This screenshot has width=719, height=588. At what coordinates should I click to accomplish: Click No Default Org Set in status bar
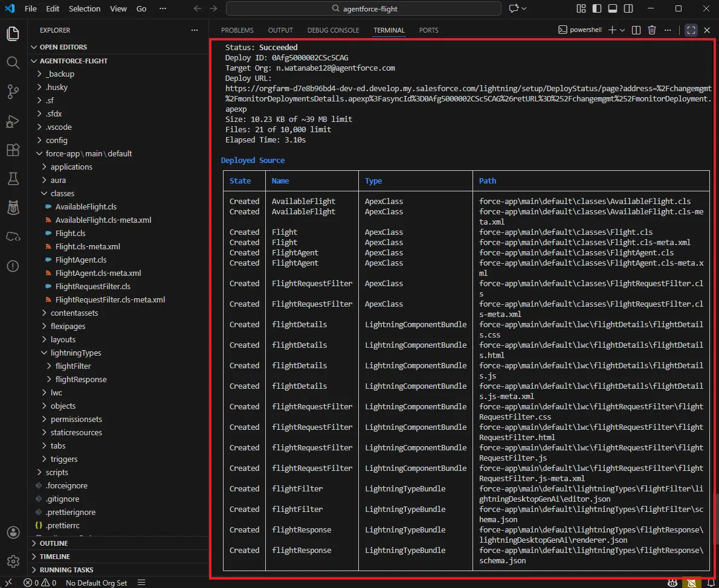pyautogui.click(x=96, y=583)
